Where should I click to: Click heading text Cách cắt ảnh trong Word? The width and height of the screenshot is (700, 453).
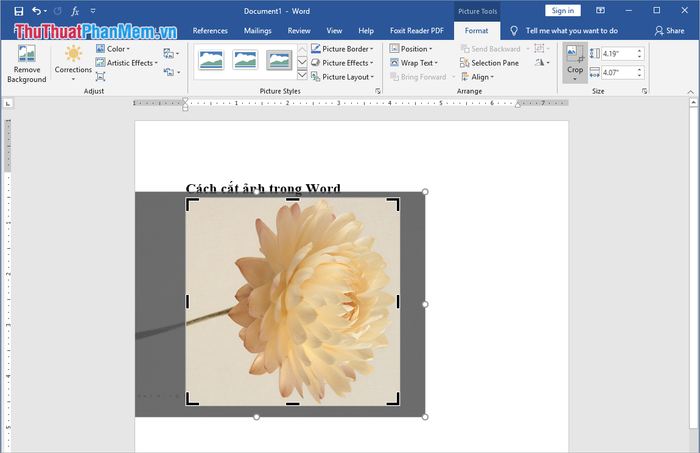(x=263, y=188)
